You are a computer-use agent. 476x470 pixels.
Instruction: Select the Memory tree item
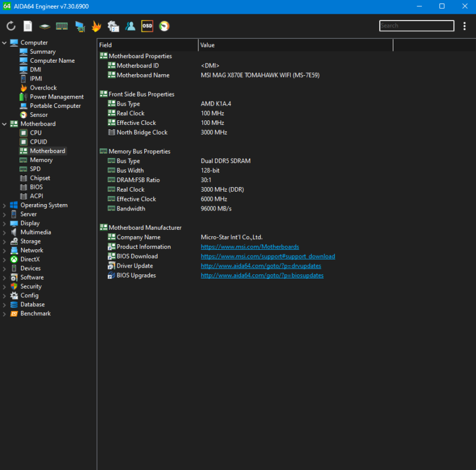[41, 160]
